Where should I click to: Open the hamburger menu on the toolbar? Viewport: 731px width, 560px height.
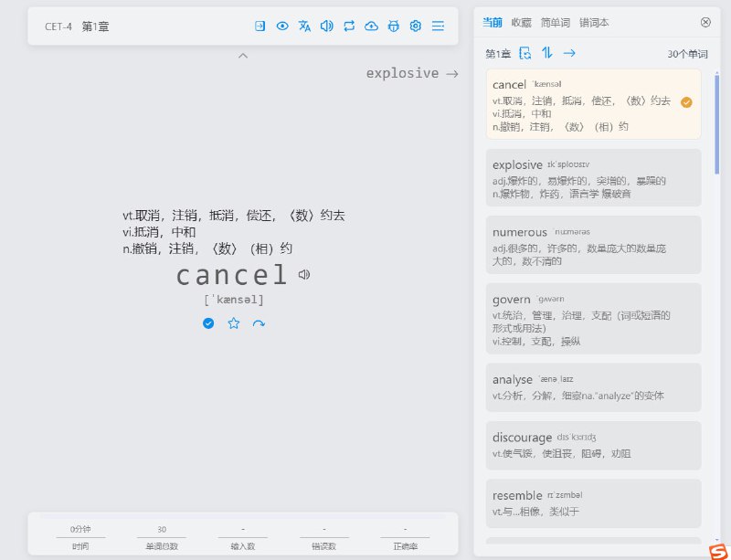tap(438, 26)
